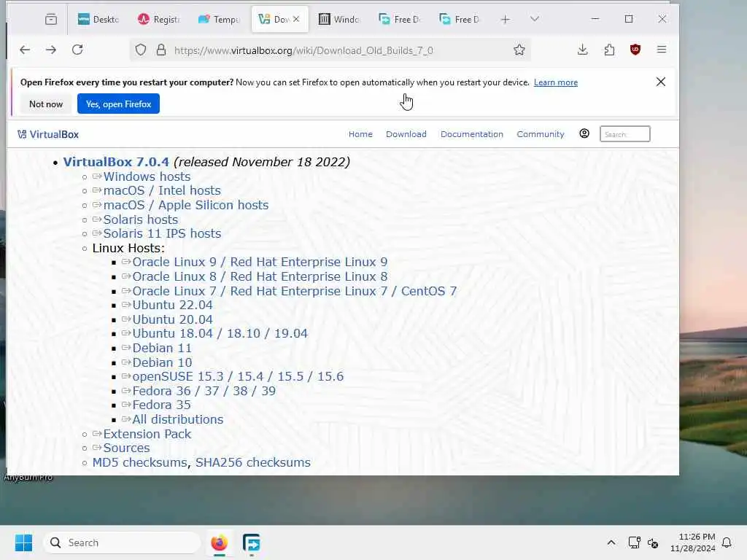
Task: Open the Firefox View icon
Action: pyautogui.click(x=51, y=19)
